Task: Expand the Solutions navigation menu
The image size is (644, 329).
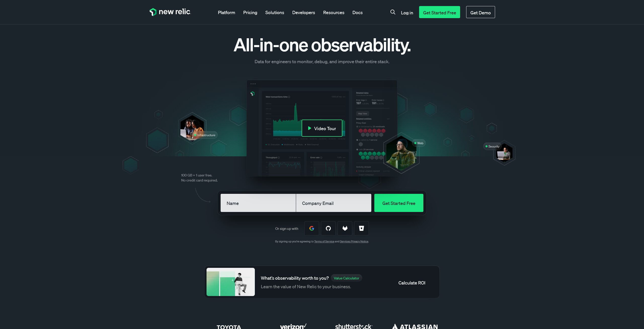Action: pyautogui.click(x=275, y=12)
